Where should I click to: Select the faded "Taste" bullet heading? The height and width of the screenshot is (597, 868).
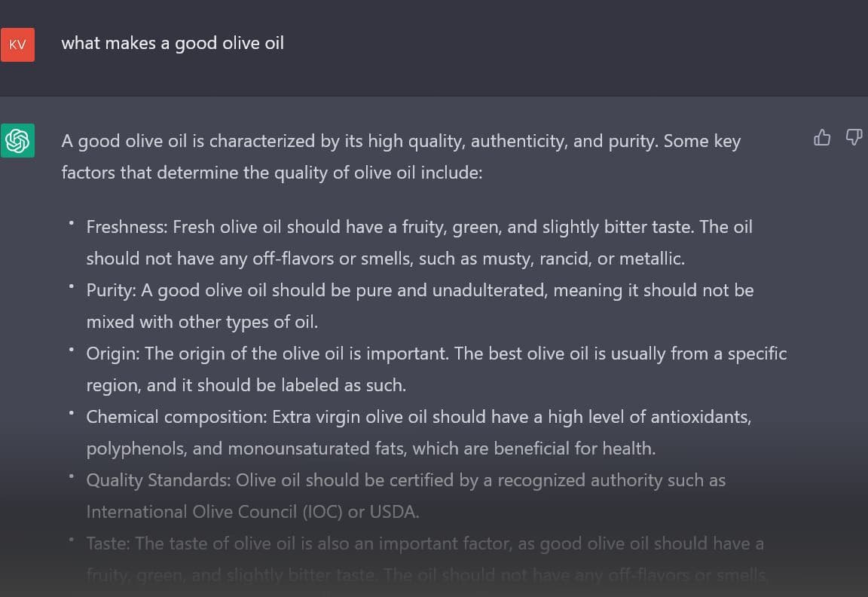click(107, 543)
